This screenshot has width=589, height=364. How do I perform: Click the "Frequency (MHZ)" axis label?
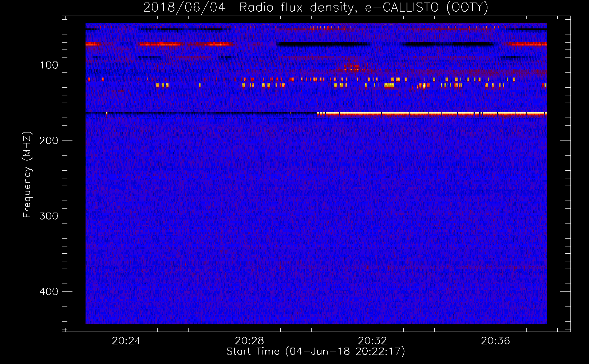point(27,175)
